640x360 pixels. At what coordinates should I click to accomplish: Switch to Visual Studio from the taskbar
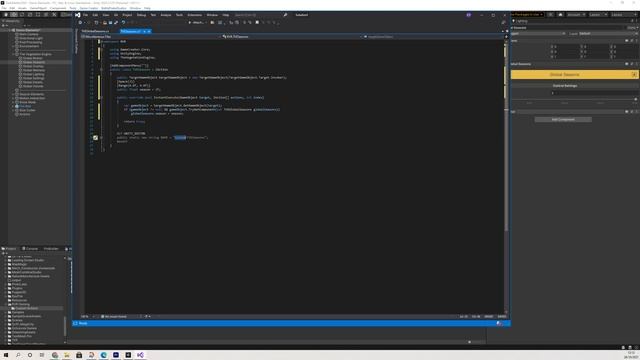coord(140,355)
